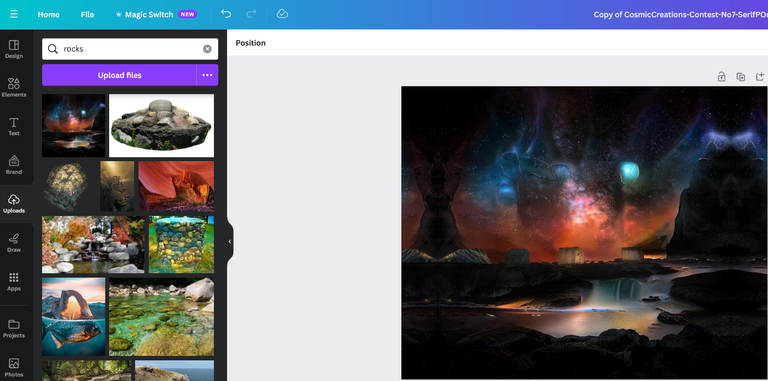
Task: Select the Draw tool in sidebar
Action: click(14, 243)
